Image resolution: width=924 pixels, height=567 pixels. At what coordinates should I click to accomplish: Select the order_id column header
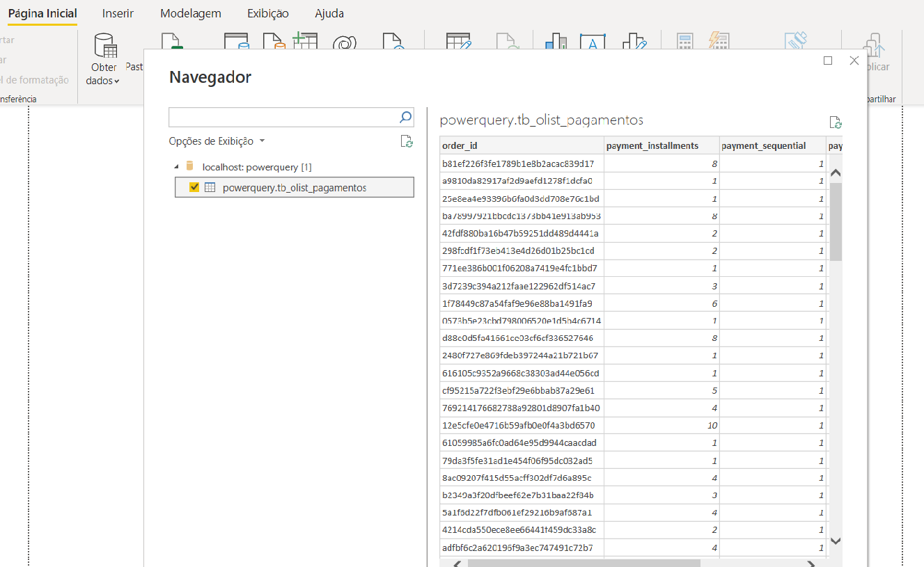[x=522, y=146]
